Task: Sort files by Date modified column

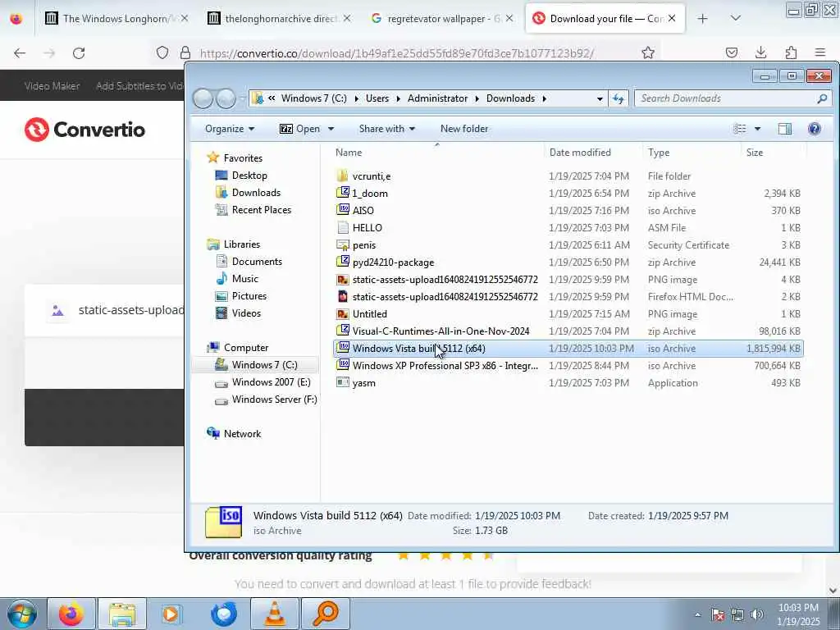Action: 580,153
